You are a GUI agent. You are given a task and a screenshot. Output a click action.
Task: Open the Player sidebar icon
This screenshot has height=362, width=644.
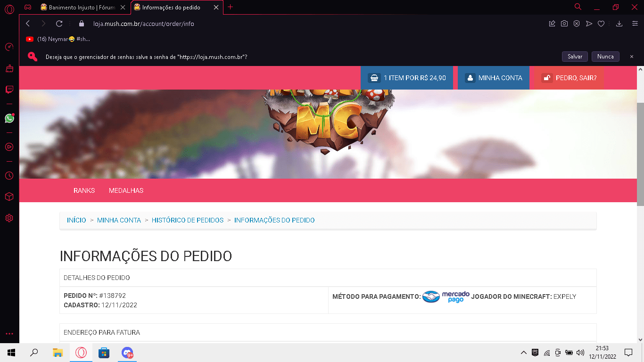pyautogui.click(x=9, y=147)
